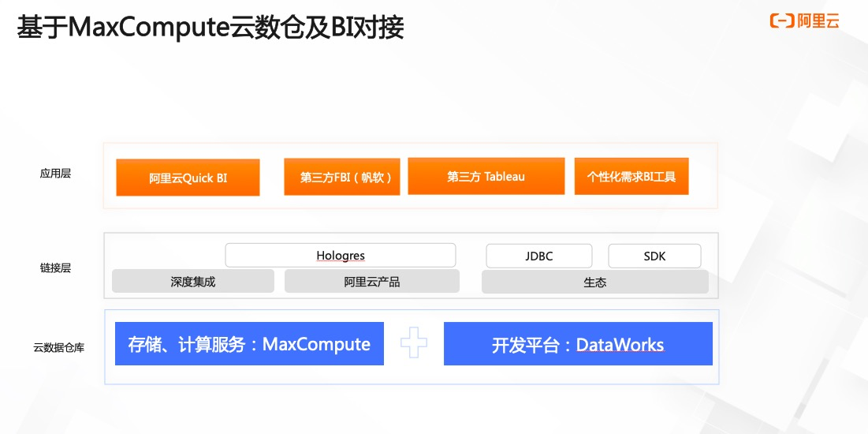Click the 阿里云产品 gray bar
This screenshot has height=434, width=868.
pos(372,281)
